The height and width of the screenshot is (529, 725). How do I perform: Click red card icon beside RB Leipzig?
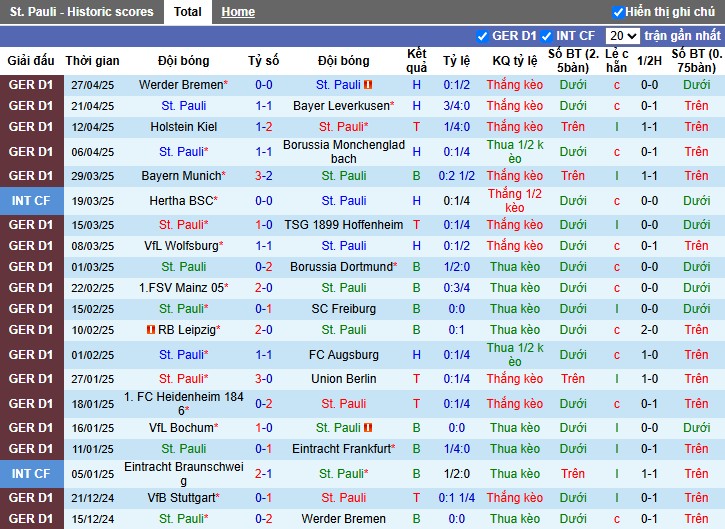pyautogui.click(x=151, y=330)
